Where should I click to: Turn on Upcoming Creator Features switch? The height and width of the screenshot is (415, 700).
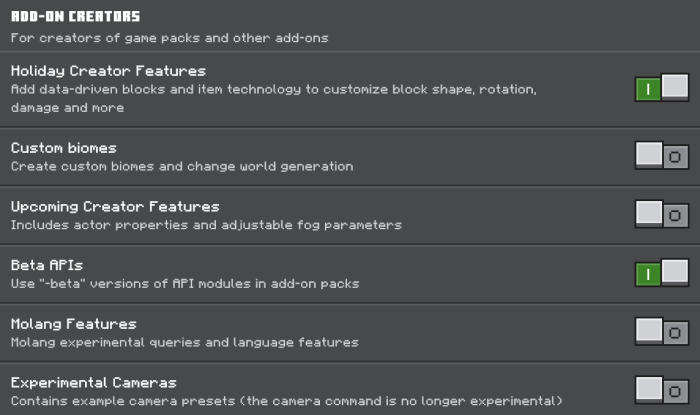click(x=661, y=214)
